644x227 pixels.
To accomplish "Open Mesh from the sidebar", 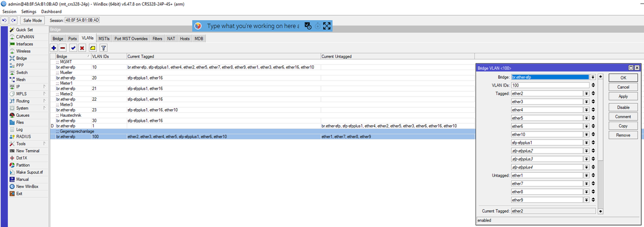I will point(21,80).
